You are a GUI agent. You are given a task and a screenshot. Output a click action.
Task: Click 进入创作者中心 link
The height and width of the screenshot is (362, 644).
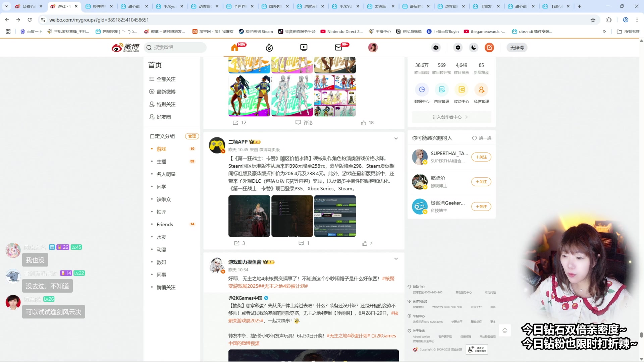(x=451, y=117)
